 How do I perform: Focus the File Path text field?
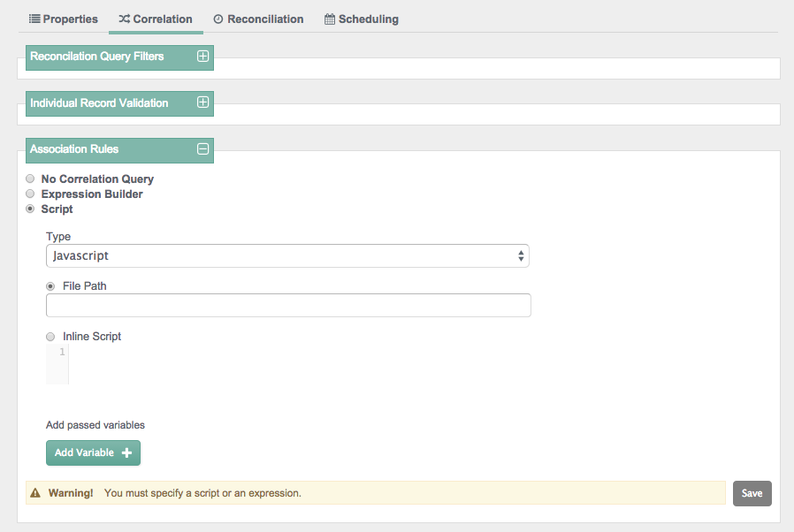click(x=288, y=305)
